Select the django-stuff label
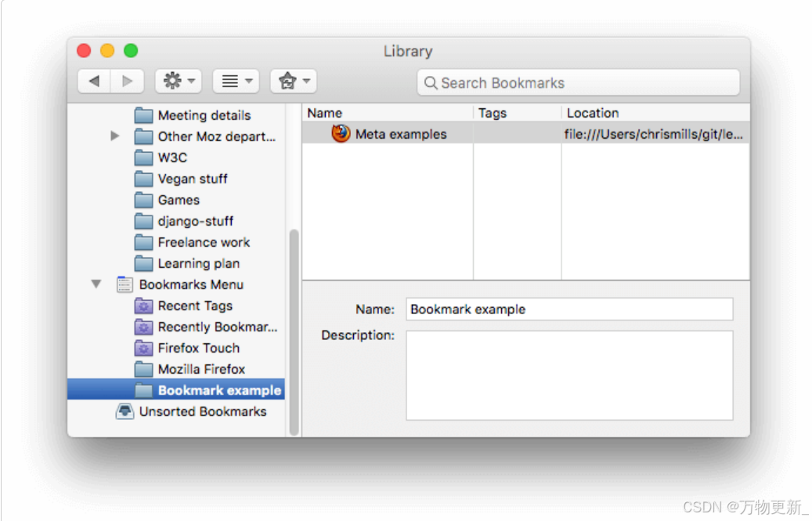This screenshot has width=812, height=521. (x=196, y=221)
